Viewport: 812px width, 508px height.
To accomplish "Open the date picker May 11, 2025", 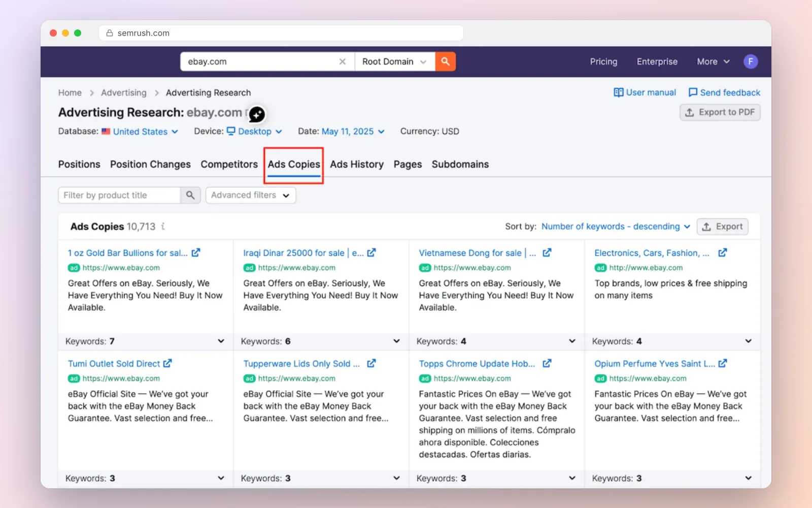I will pos(353,132).
